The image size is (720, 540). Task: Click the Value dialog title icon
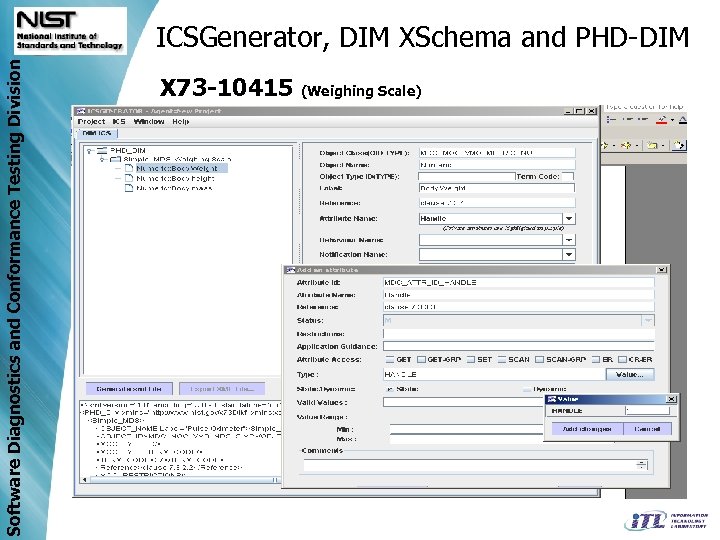pos(551,399)
